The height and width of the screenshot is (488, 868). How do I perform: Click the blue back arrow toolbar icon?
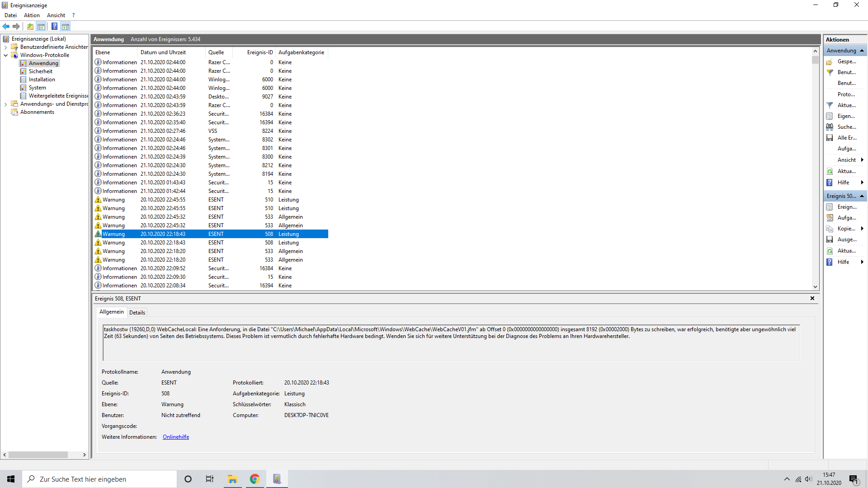[6, 26]
